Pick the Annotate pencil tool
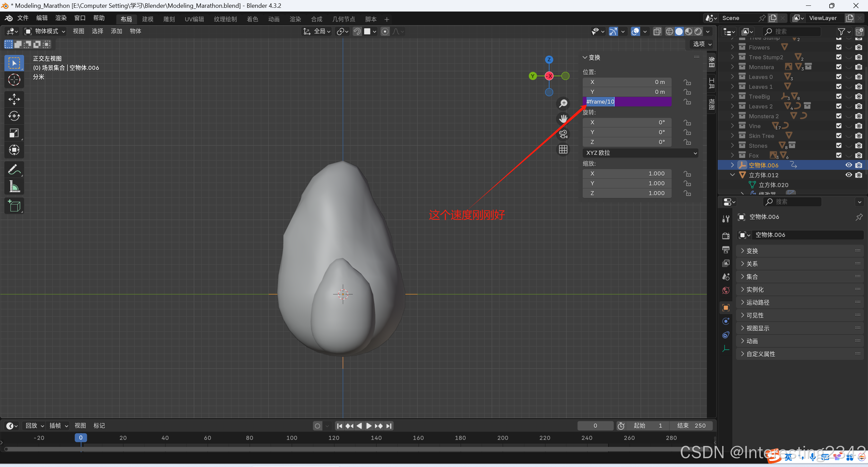868x467 pixels. point(14,169)
